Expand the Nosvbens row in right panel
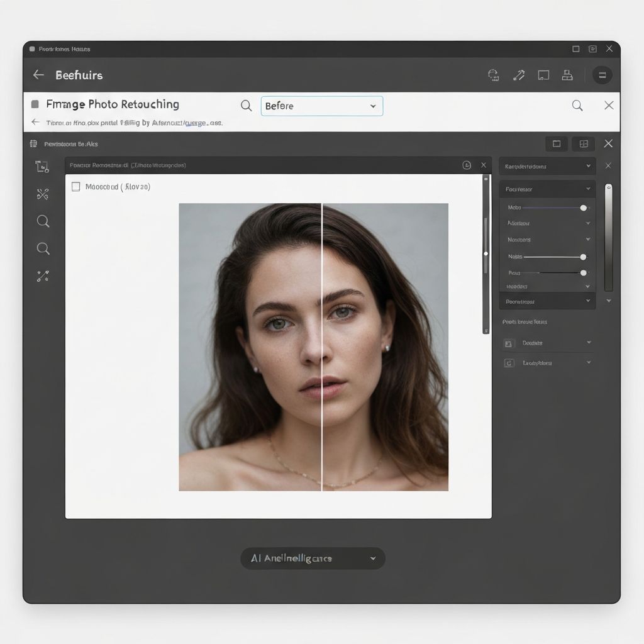The width and height of the screenshot is (644, 644). click(588, 240)
